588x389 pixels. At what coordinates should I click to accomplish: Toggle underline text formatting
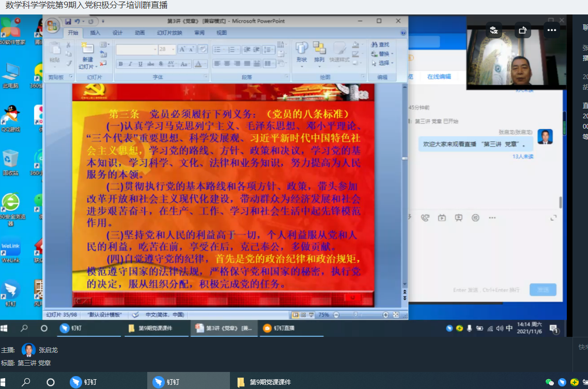tap(140, 64)
